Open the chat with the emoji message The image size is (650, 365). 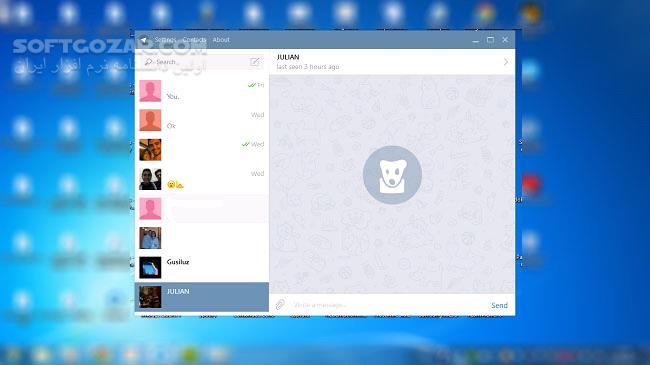(x=202, y=179)
